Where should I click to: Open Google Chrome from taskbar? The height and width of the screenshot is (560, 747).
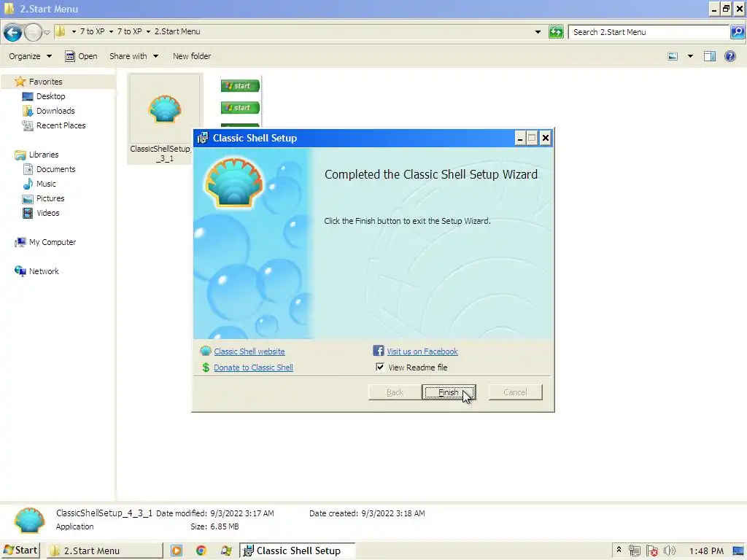tap(201, 551)
